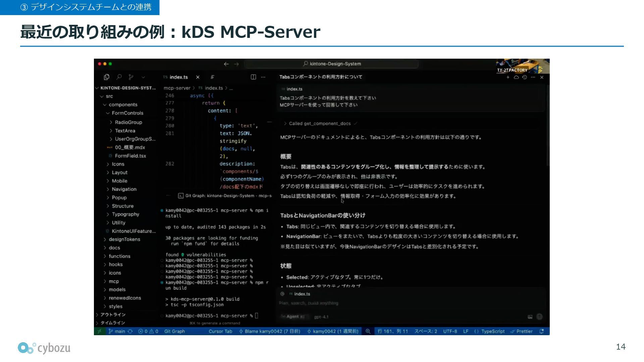Switch branch via main in status bar

[117, 331]
